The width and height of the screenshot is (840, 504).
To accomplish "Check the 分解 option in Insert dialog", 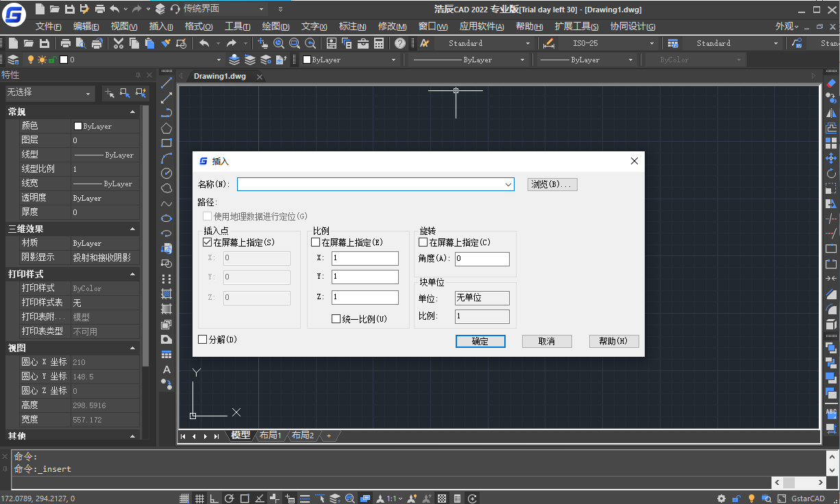I will click(x=202, y=339).
